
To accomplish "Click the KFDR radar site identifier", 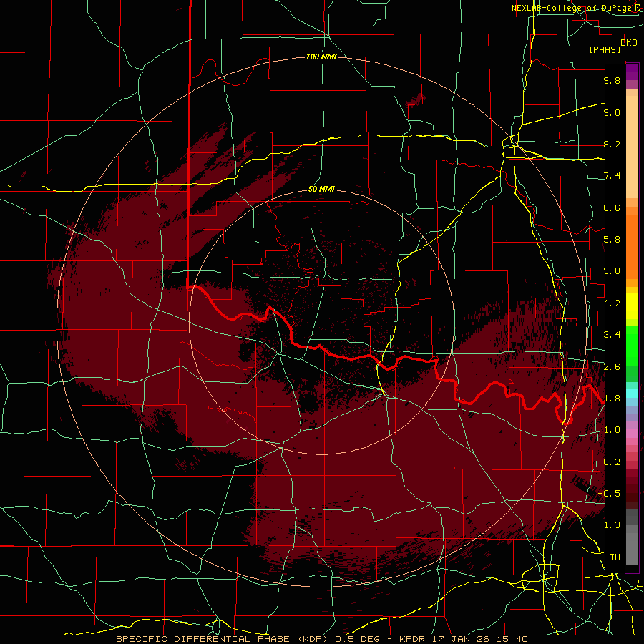I will click(413, 639).
